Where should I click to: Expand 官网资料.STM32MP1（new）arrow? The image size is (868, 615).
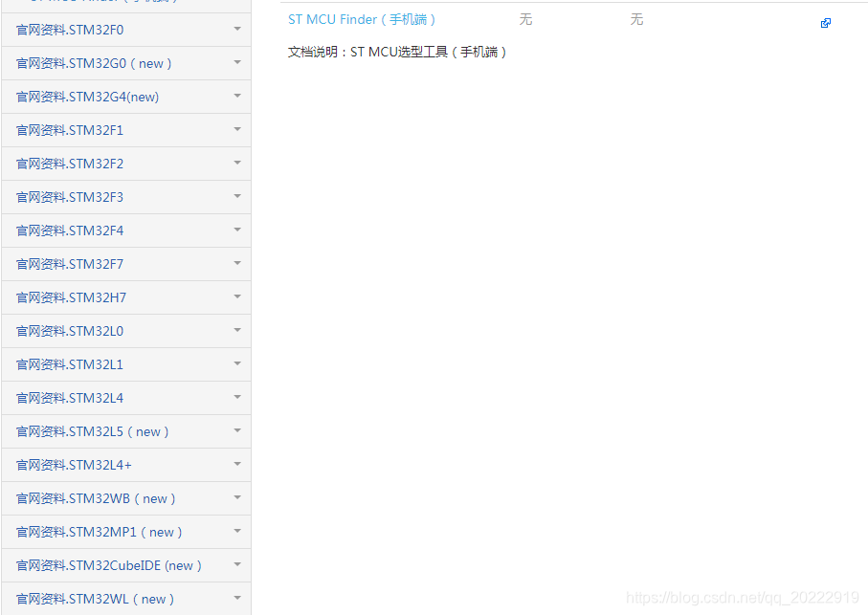pyautogui.click(x=237, y=531)
